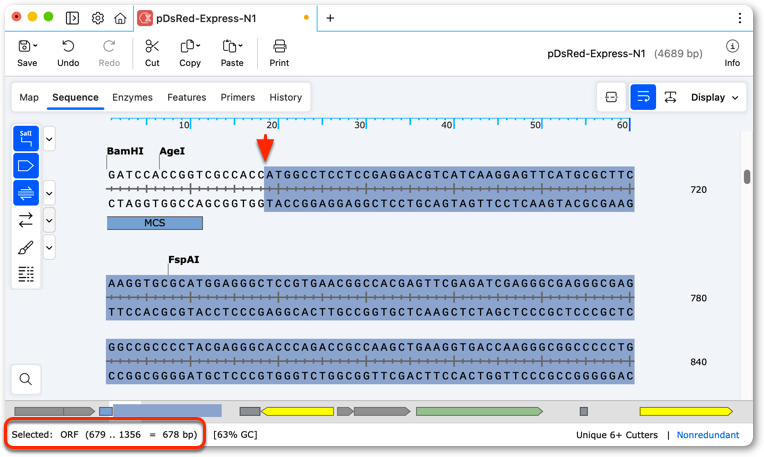This screenshot has height=457, width=764.
Task: Toggle double-stranded sequence display button
Action: point(26,193)
